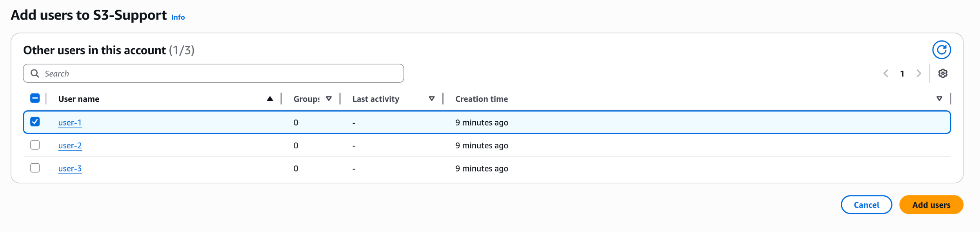
Task: Open table preferences gear icon
Action: pos(943,73)
